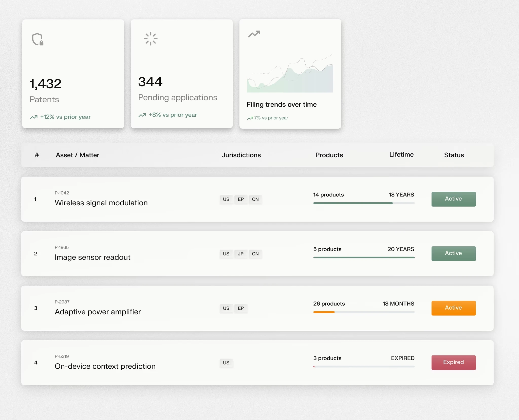Click the loading spinner icon on Pending applications card
This screenshot has width=519, height=420.
151,38
